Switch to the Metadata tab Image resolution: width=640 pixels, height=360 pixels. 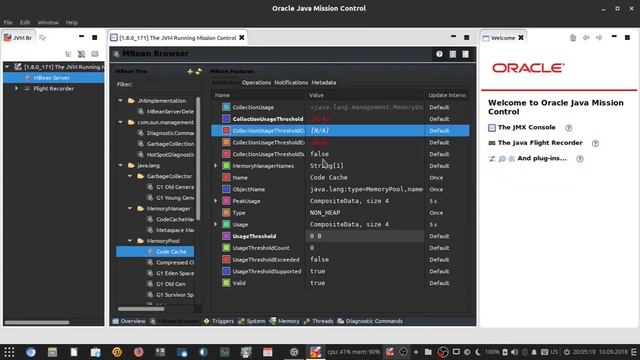tap(324, 82)
